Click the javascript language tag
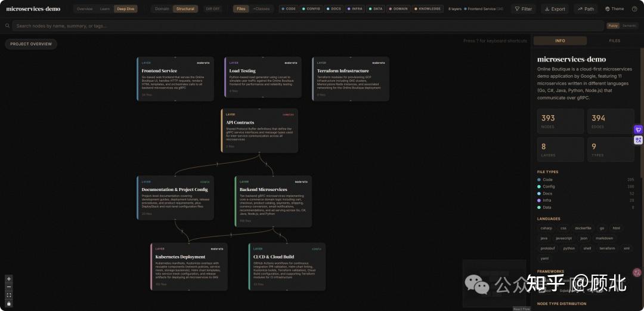Viewport: 644px width, 311px height. pos(563,238)
